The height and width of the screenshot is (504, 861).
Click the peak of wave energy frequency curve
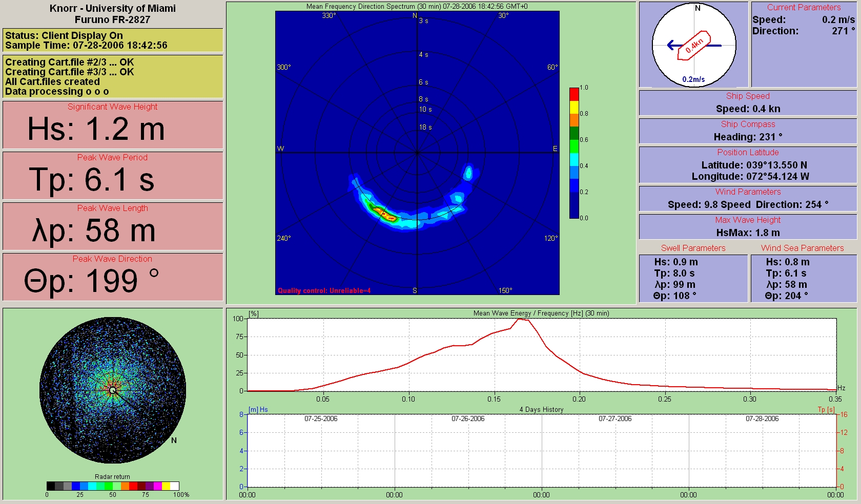[x=520, y=319]
